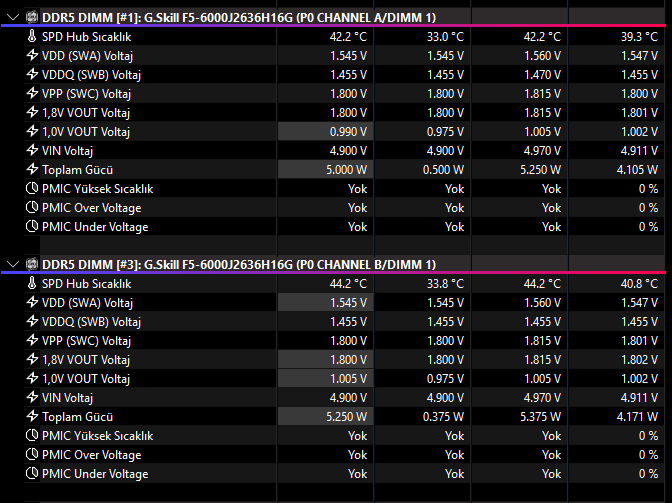Click thermometer icon of DIMM #3 SPD Hub Sıcaklık

(x=32, y=283)
